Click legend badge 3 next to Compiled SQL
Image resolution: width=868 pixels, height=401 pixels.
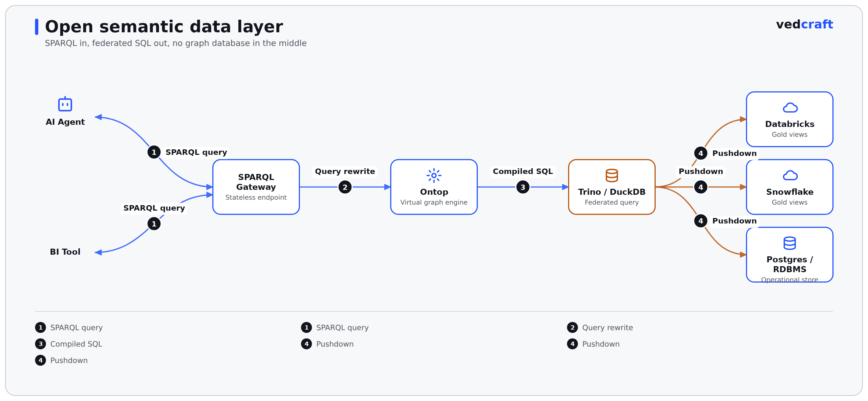point(40,344)
